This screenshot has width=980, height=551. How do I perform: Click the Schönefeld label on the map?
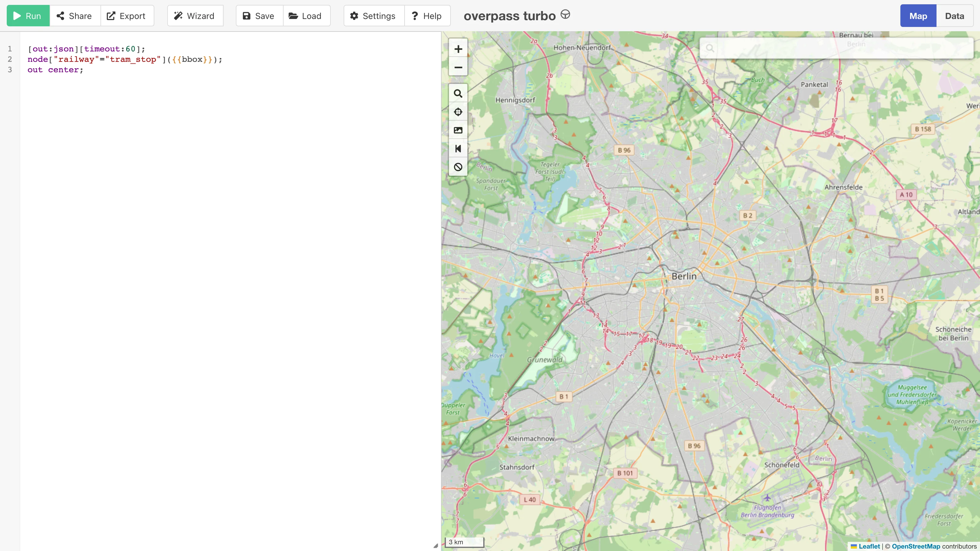pyautogui.click(x=782, y=465)
